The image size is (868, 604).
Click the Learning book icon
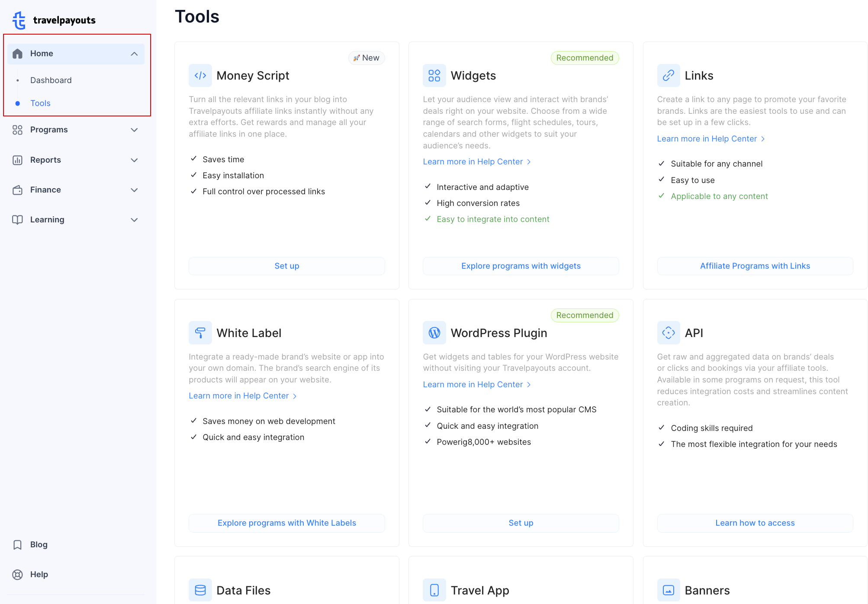(x=17, y=220)
